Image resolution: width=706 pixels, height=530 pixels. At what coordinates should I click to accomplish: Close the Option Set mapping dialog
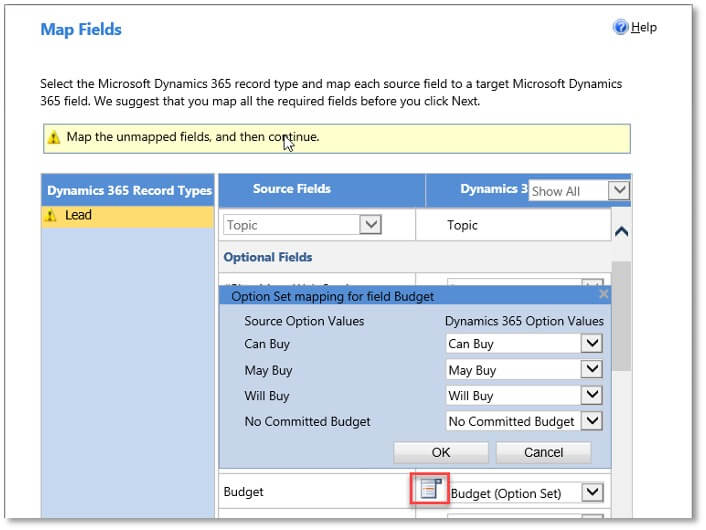click(x=604, y=294)
